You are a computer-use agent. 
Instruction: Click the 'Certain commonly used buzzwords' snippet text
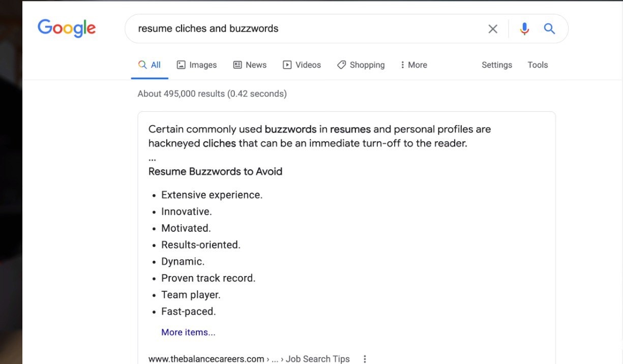(319, 136)
